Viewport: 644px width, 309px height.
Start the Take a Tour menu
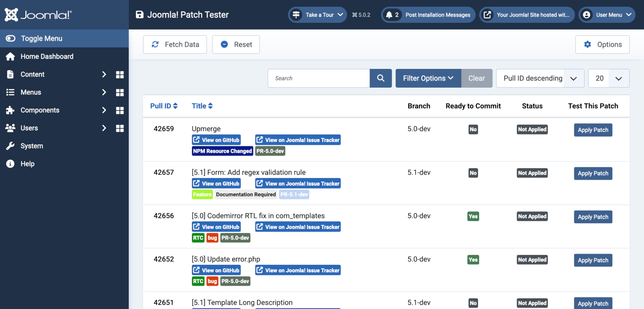click(317, 14)
